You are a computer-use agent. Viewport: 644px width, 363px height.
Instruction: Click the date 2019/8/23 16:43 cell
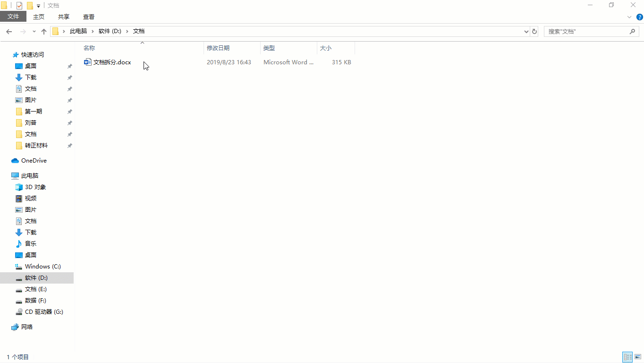pyautogui.click(x=229, y=62)
